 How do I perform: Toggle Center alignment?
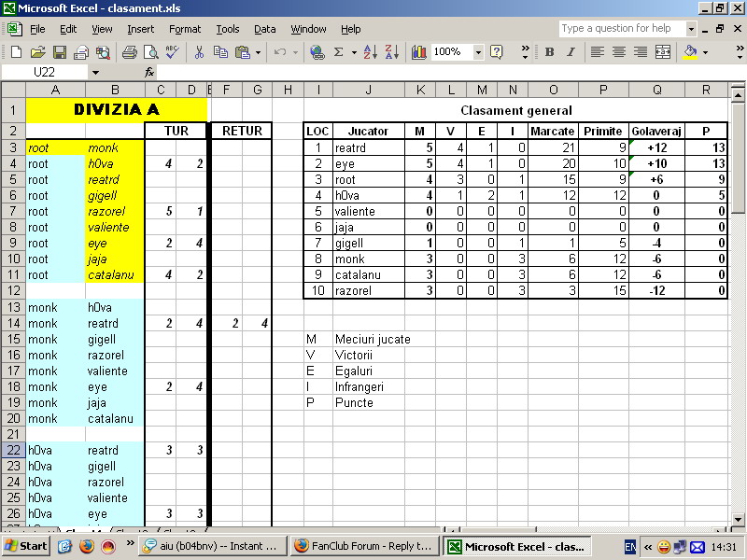pyautogui.click(x=618, y=52)
